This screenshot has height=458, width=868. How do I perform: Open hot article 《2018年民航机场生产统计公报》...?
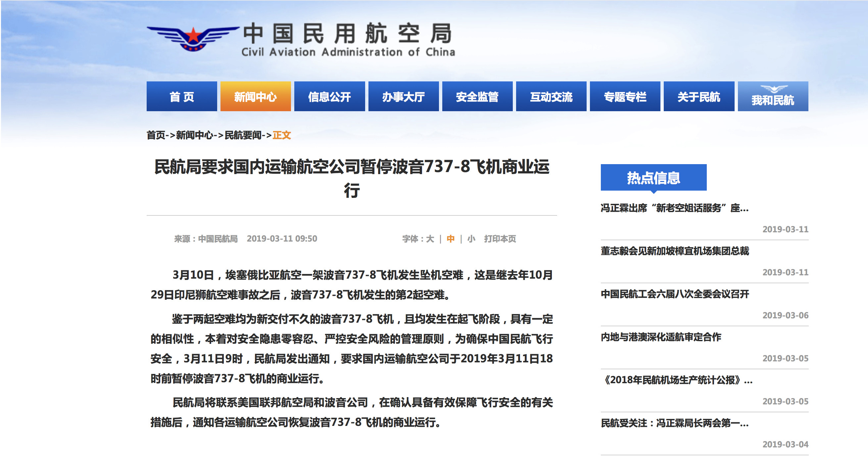click(x=677, y=380)
